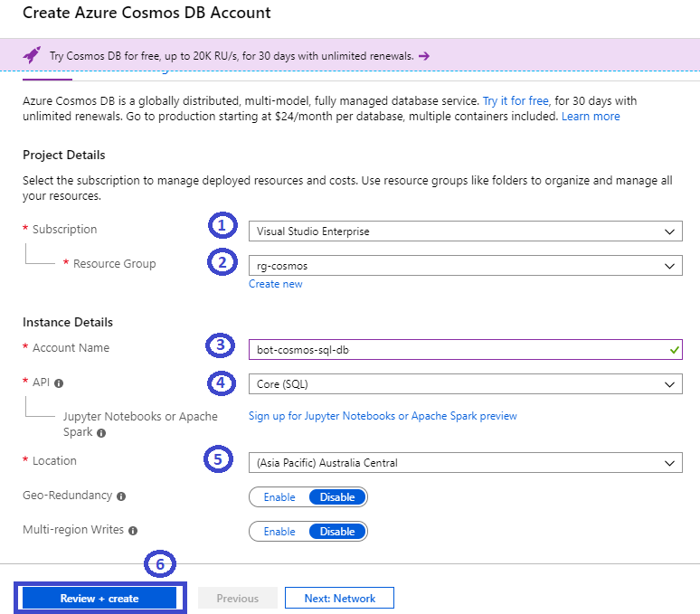Click the info icon next to Apache Spark
The height and width of the screenshot is (614, 700).
coord(101,433)
